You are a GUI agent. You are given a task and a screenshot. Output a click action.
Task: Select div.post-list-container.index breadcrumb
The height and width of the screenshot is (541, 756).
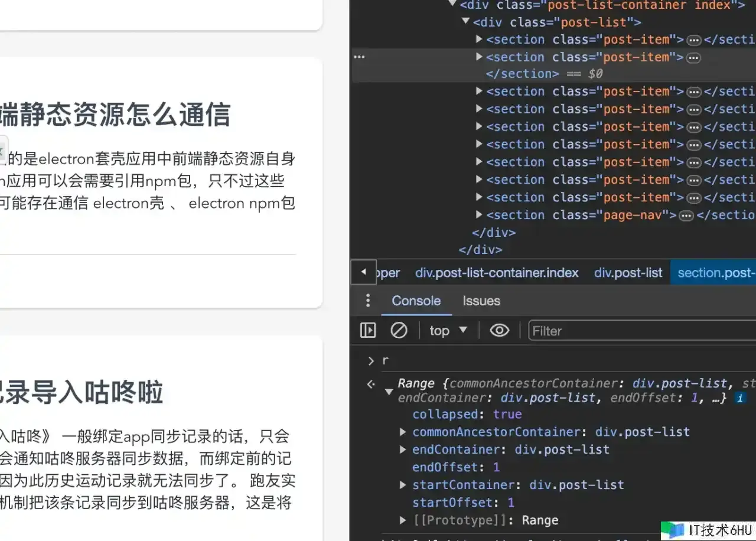pos(497,273)
